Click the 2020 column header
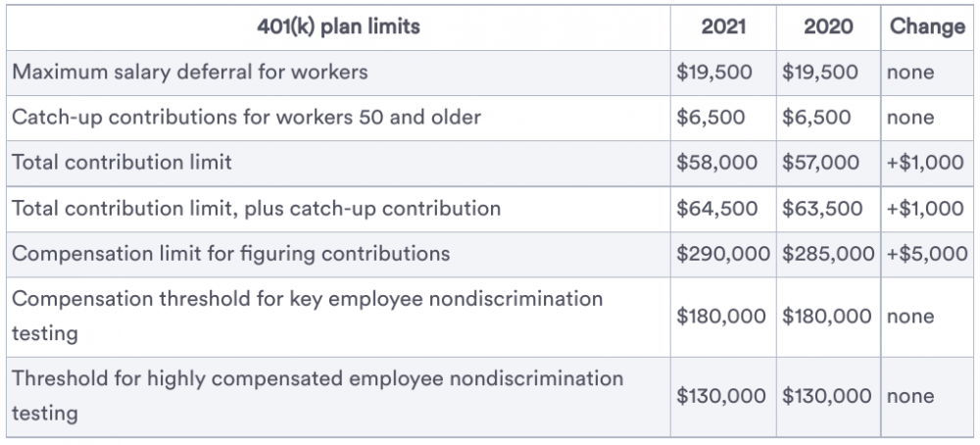 (827, 27)
